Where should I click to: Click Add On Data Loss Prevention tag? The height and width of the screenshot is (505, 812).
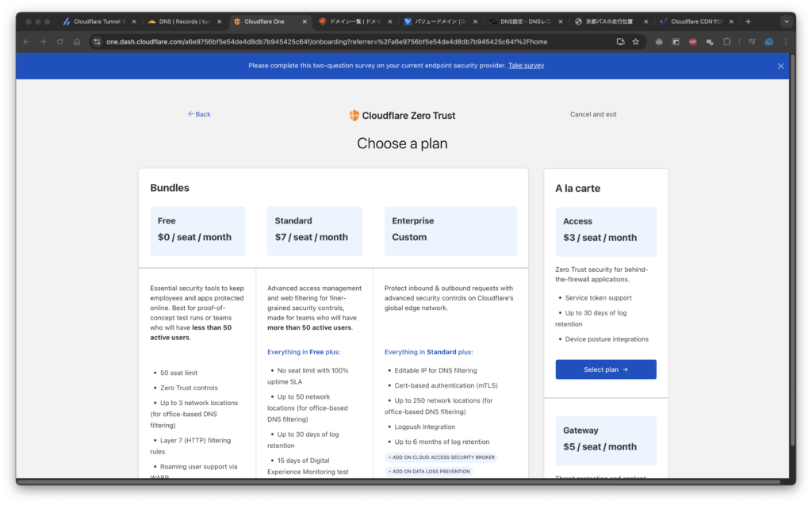(429, 472)
